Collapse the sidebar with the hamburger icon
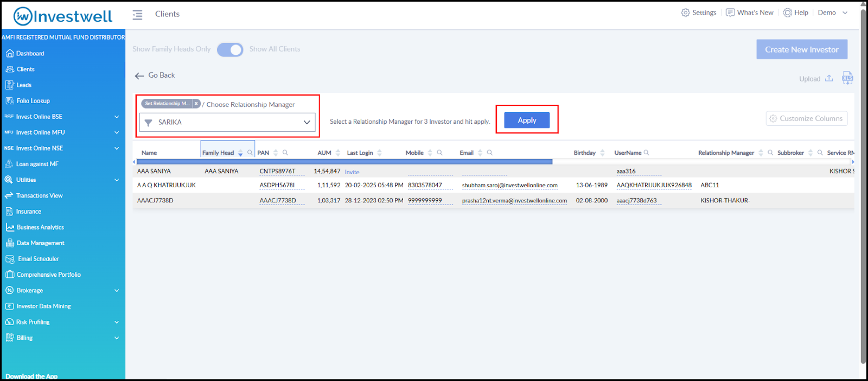Image resolution: width=868 pixels, height=381 pixels. tap(138, 15)
